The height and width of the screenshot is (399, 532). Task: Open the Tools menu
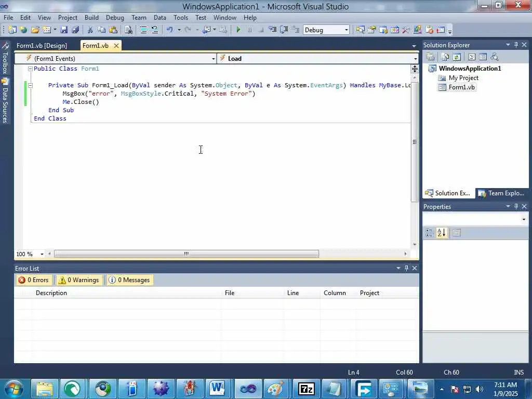[181, 18]
